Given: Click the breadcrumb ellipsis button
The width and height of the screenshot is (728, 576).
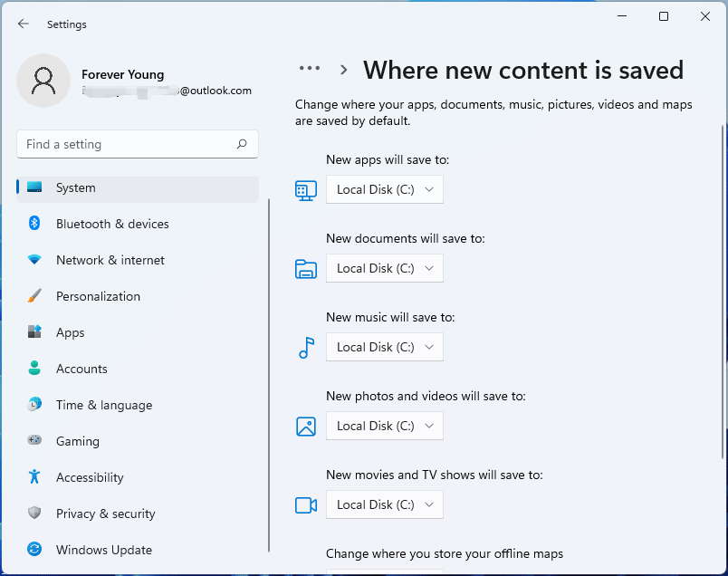Looking at the screenshot, I should point(310,69).
